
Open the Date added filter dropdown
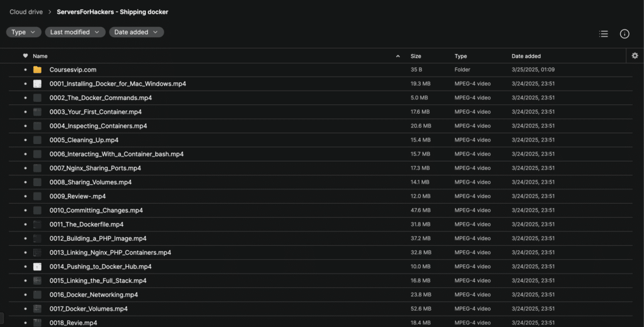click(x=136, y=32)
